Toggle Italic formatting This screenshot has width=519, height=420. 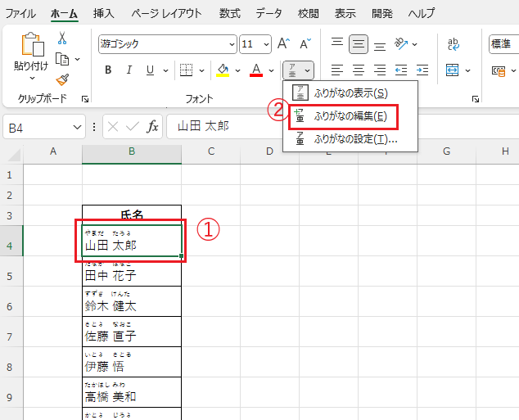[129, 70]
